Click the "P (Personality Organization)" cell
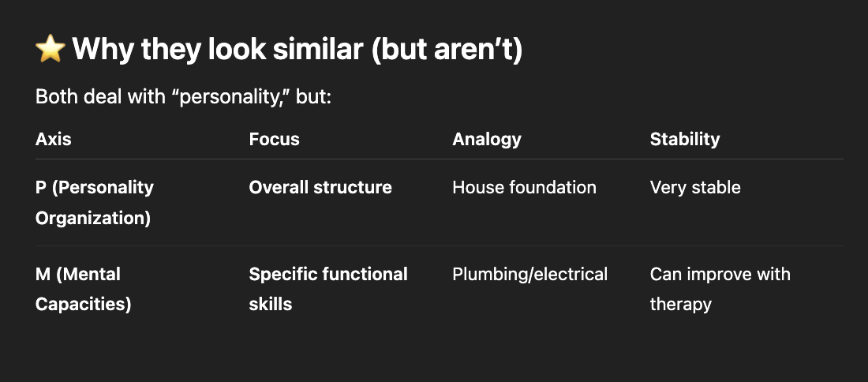The height and width of the screenshot is (382, 868). pos(94,202)
